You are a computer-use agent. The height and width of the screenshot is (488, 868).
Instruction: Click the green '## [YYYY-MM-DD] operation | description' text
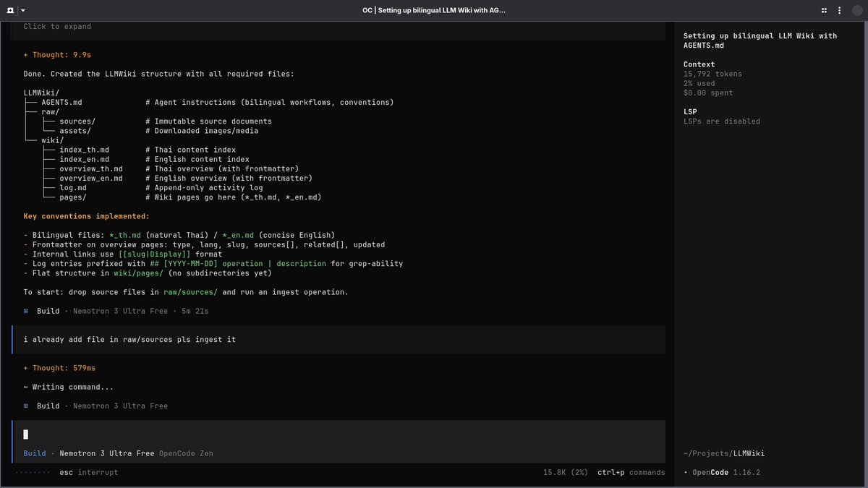[238, 264]
